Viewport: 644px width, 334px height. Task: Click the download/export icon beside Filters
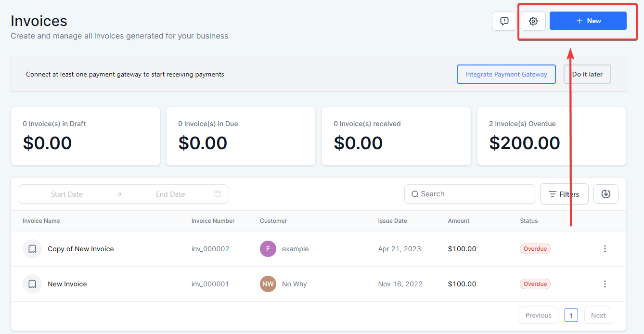coord(605,194)
